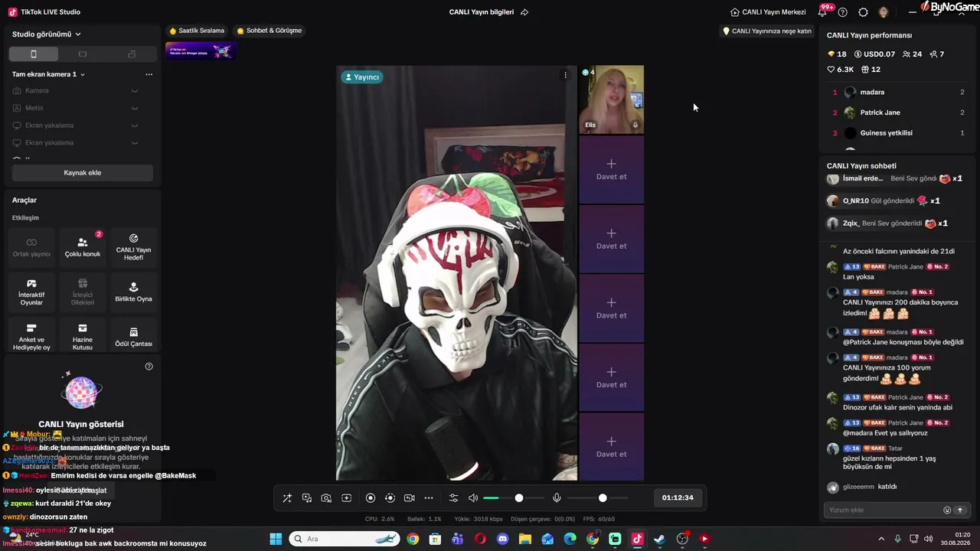Image resolution: width=980 pixels, height=551 pixels.
Task: Send the chat comment with the arrow button
Action: pyautogui.click(x=959, y=510)
